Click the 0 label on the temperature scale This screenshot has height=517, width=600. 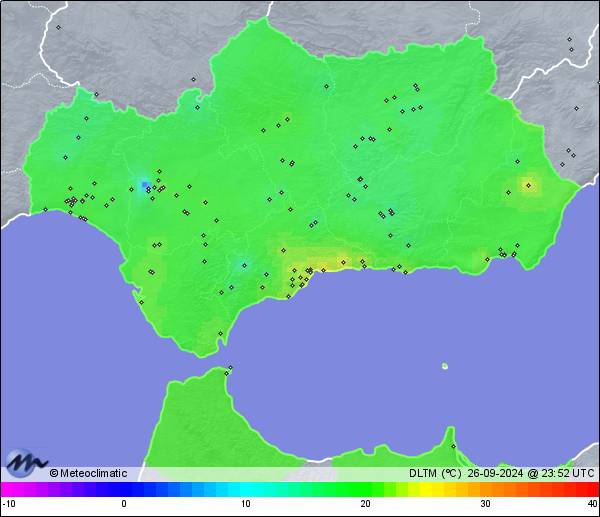(x=124, y=504)
